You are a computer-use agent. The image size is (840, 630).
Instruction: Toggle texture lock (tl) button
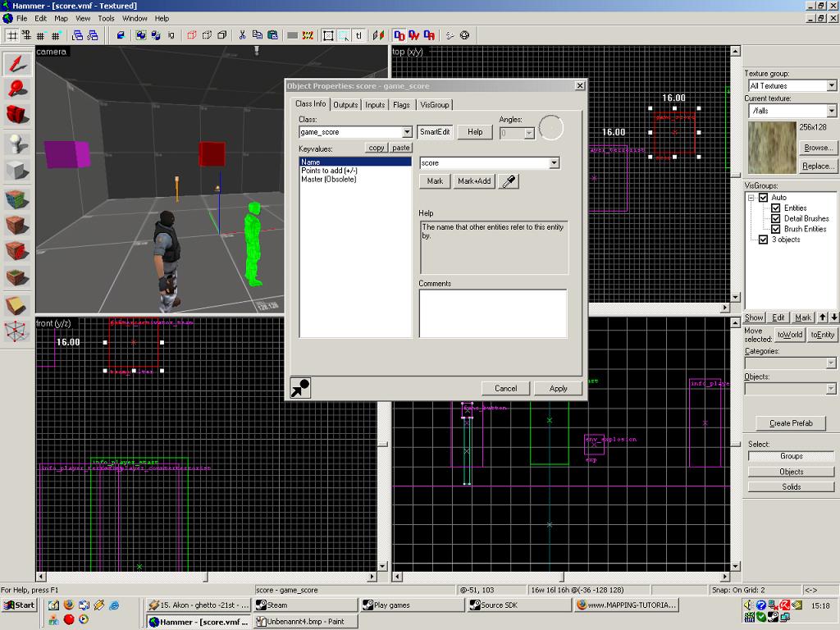click(358, 35)
